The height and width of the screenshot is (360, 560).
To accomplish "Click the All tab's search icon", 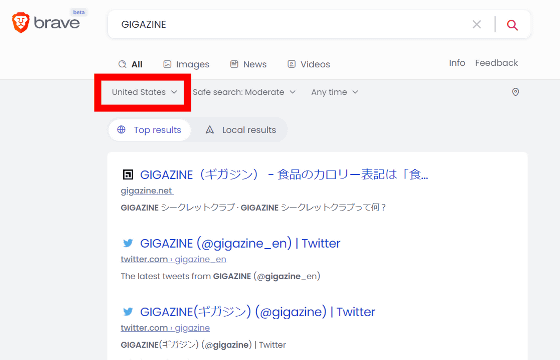I will pyautogui.click(x=122, y=64).
